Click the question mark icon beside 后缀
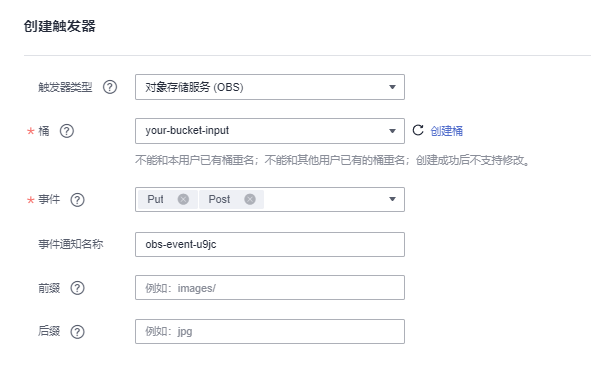The height and width of the screenshot is (382, 591). 78,332
